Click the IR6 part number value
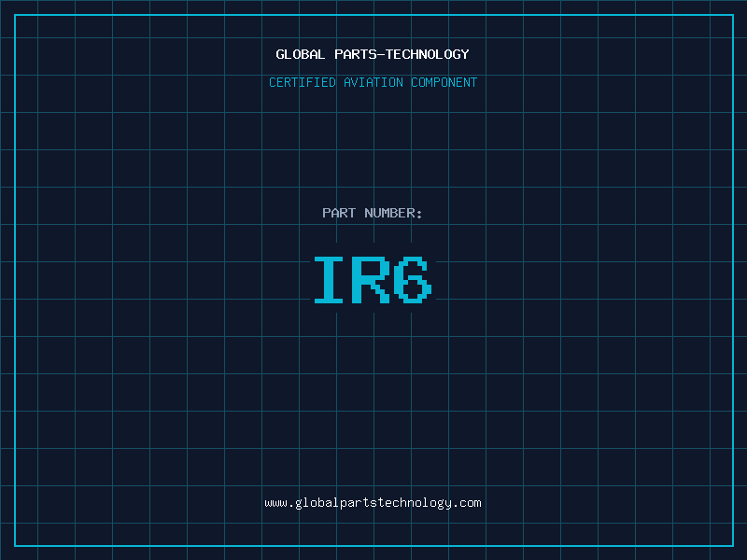Viewport: 747px width, 560px height. tap(373, 280)
